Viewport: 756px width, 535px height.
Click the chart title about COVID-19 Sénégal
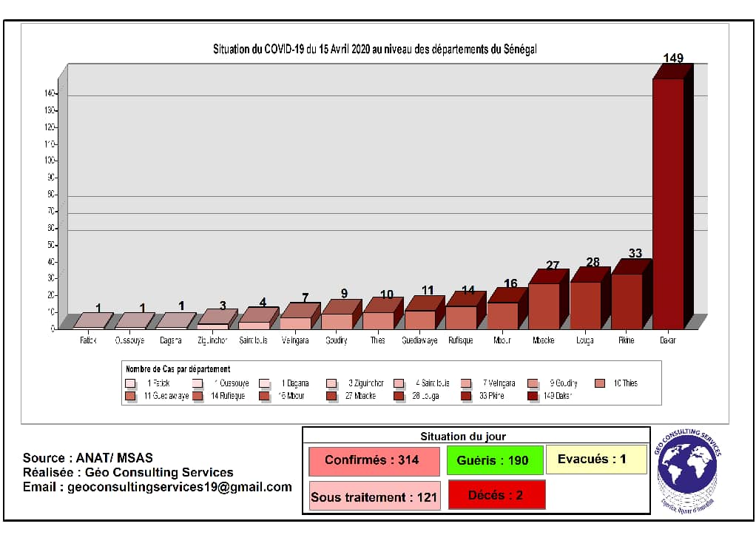tap(374, 49)
